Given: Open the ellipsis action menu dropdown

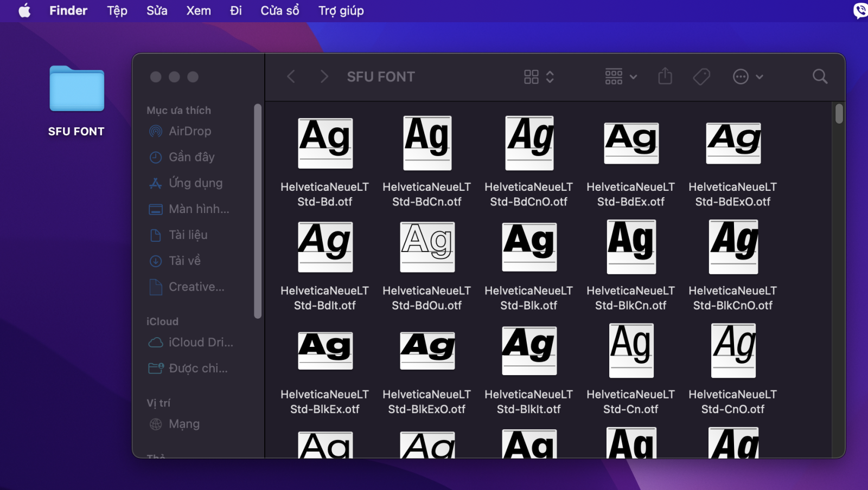Looking at the screenshot, I should [748, 77].
